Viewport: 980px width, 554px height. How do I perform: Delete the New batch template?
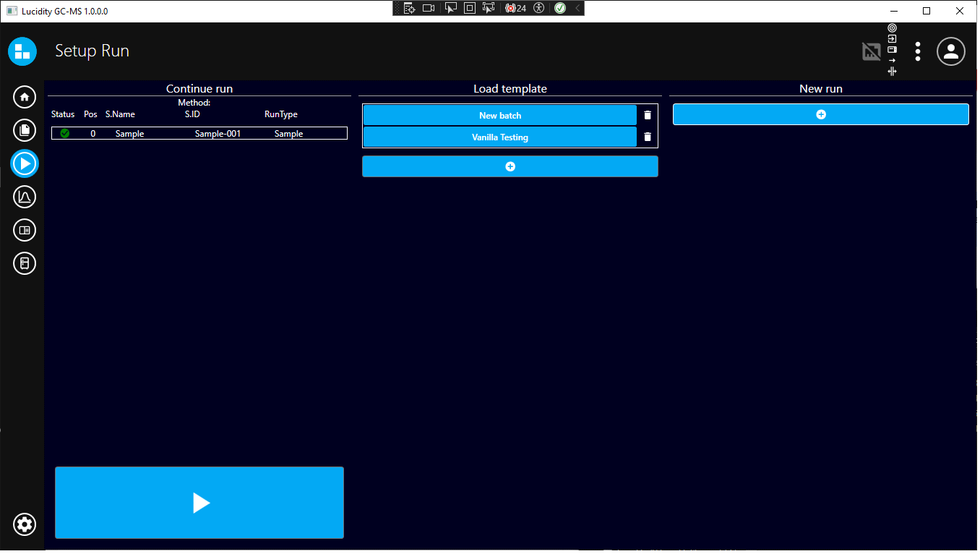[648, 115]
